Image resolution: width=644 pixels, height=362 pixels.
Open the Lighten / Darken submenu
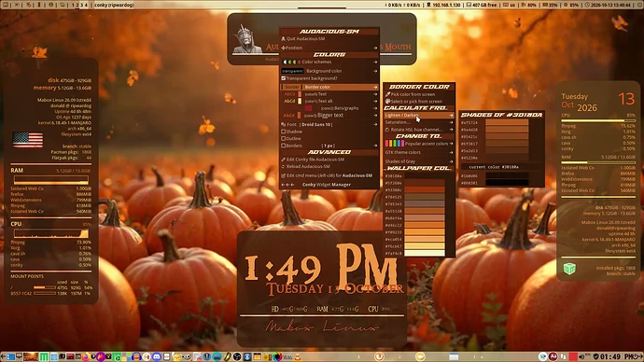[x=419, y=116]
